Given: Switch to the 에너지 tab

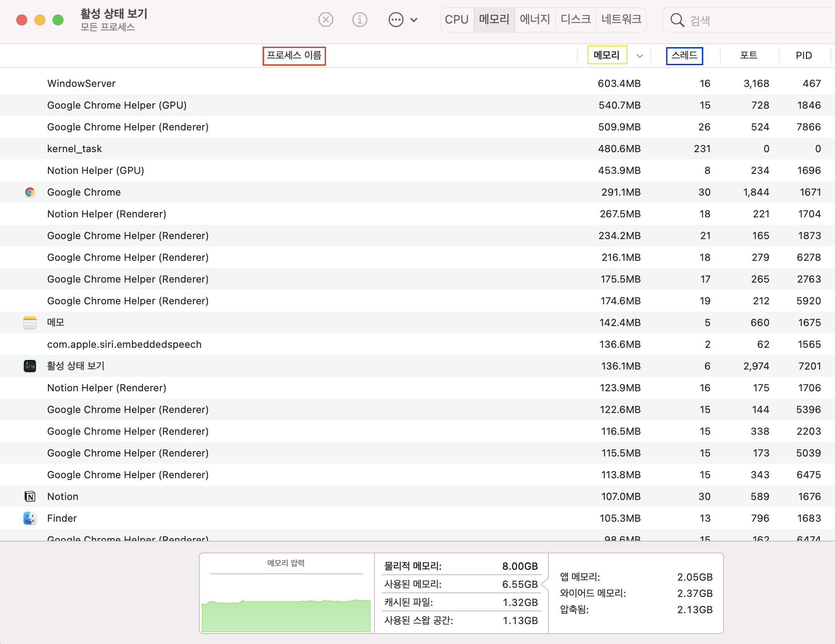Looking at the screenshot, I should click(535, 19).
